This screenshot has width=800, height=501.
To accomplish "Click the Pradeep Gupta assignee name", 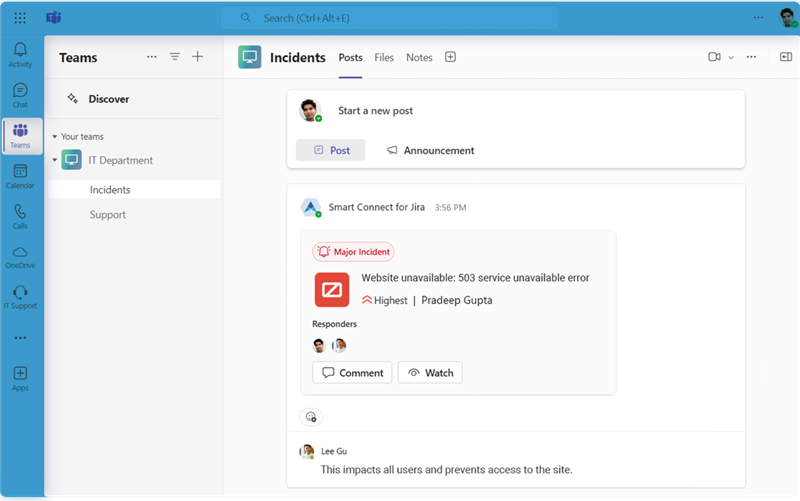I will tap(457, 300).
